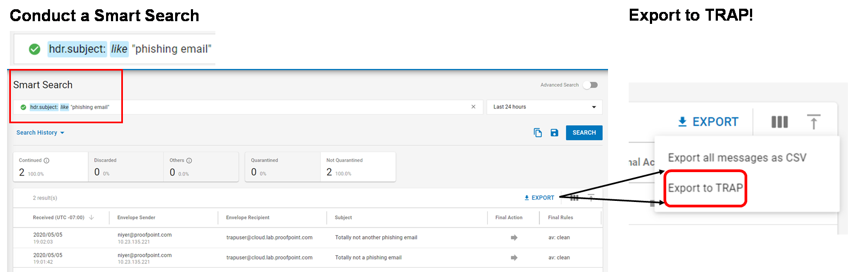Click the info icon beside Continued
Image resolution: width=868 pixels, height=272 pixels.
47,161
